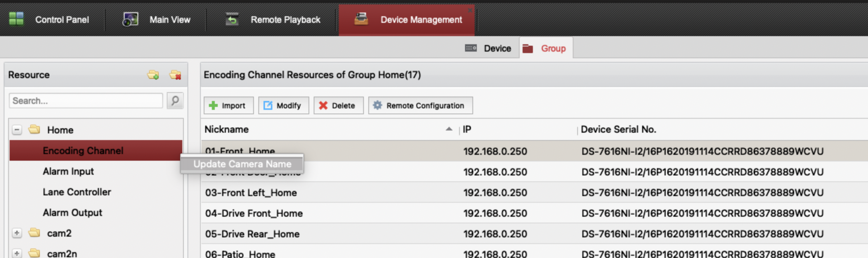
Task: Collapse the Home group tree
Action: 17,130
